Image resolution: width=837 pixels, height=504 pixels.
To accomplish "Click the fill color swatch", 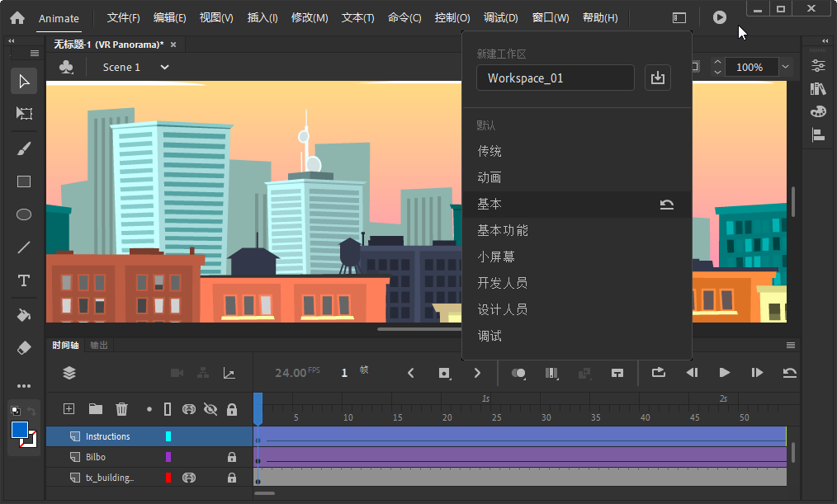I will pos(18,430).
